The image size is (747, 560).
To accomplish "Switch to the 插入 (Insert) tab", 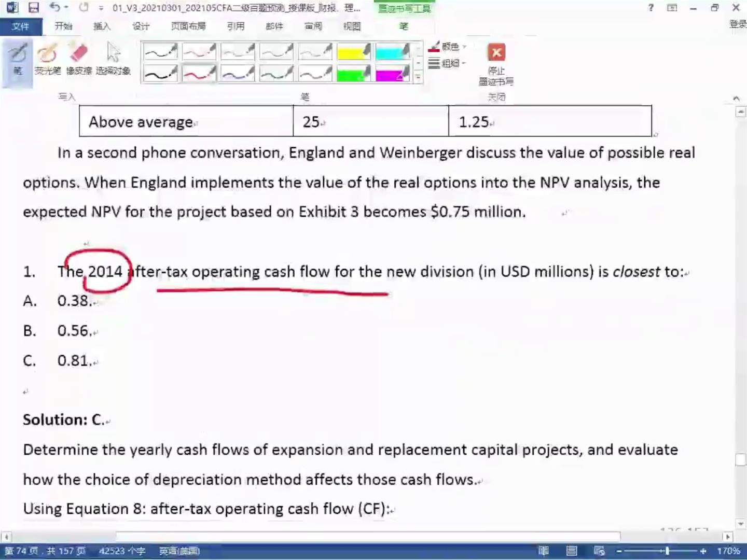I will click(x=102, y=26).
